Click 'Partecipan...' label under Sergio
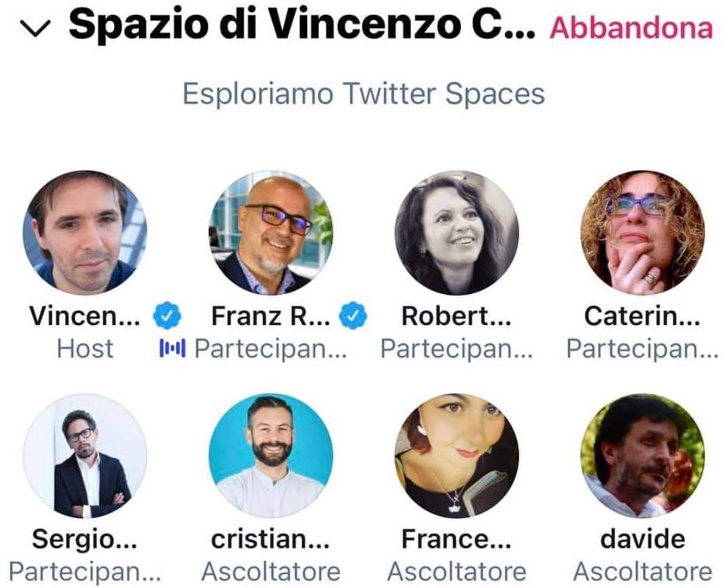 pyautogui.click(x=85, y=572)
